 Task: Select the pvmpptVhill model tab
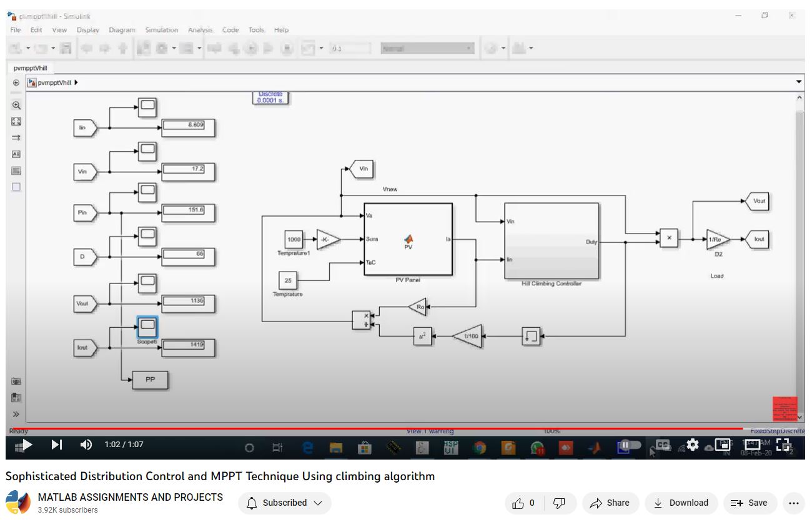[x=30, y=68]
